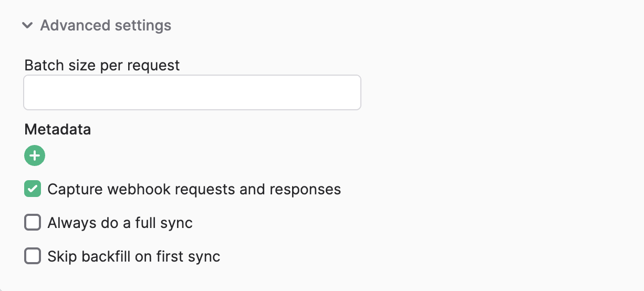The height and width of the screenshot is (291, 644).
Task: Hit the circular plus button under Metadata
Action: (35, 155)
